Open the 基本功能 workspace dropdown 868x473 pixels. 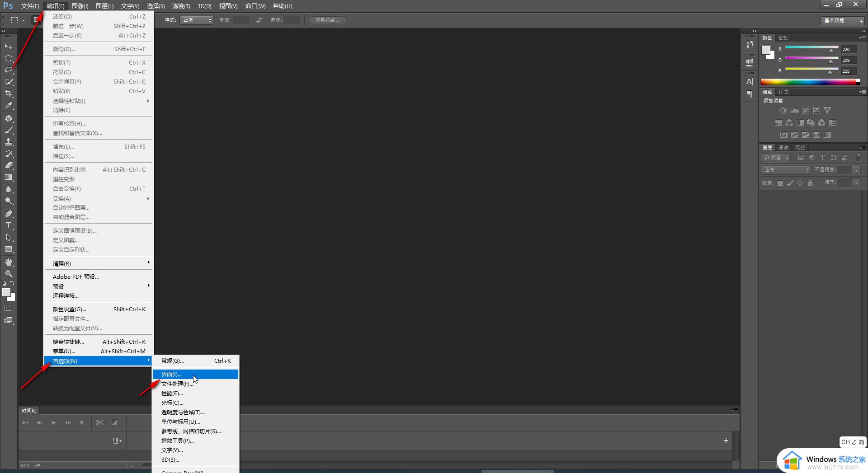843,20
